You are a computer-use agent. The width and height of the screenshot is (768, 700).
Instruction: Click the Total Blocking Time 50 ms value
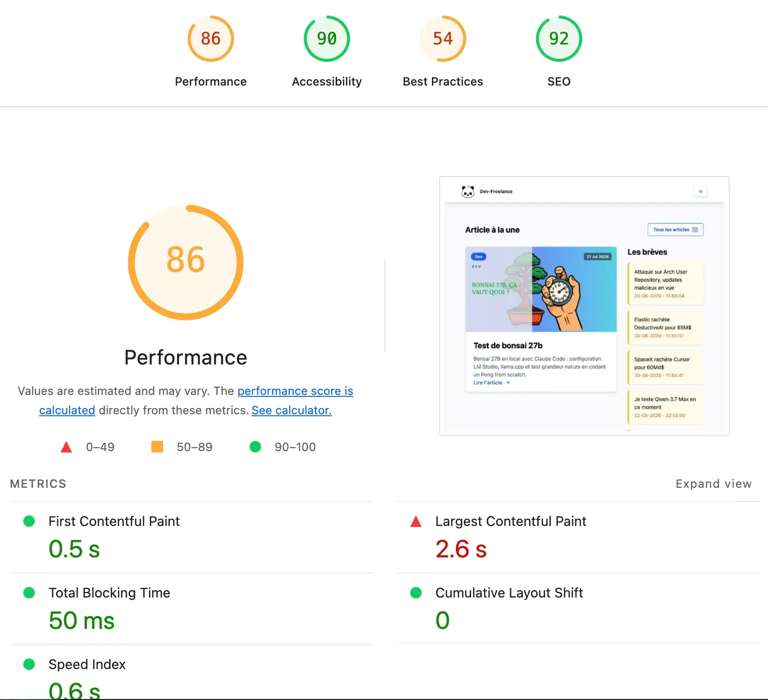coord(82,621)
